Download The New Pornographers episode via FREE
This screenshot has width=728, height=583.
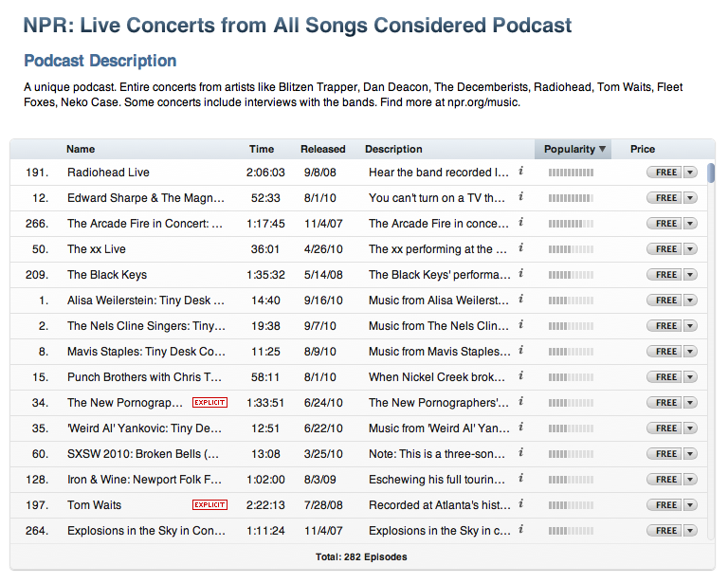tap(664, 403)
